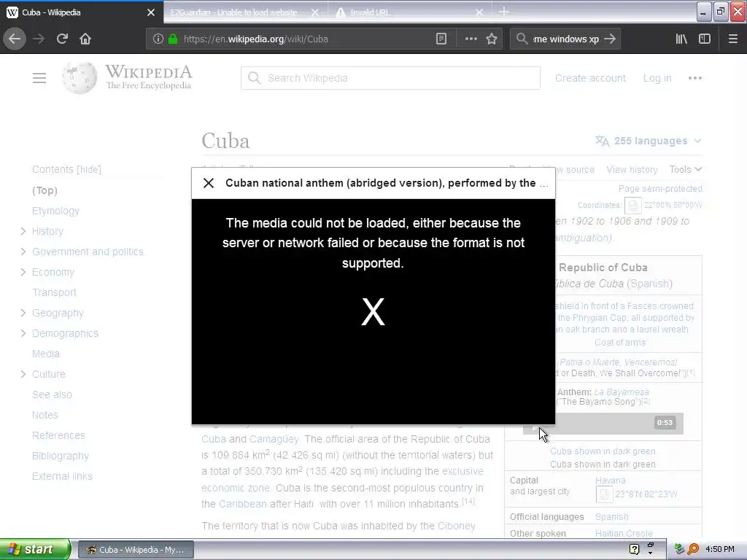Focus the Search Wikipedia field
This screenshot has height=560, width=747.
(x=391, y=78)
